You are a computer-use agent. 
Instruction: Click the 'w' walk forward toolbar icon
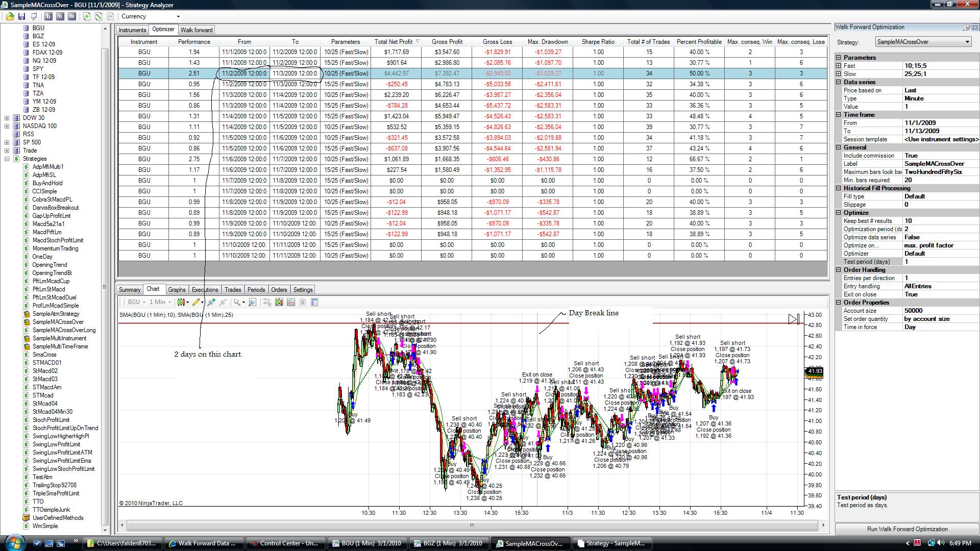(x=72, y=16)
